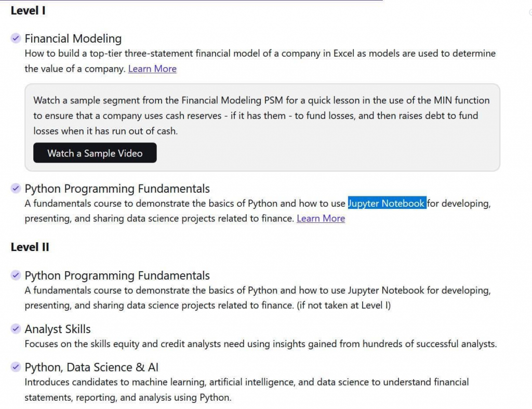
Task: Click the Analyst Skills description sentence
Action: [x=260, y=344]
